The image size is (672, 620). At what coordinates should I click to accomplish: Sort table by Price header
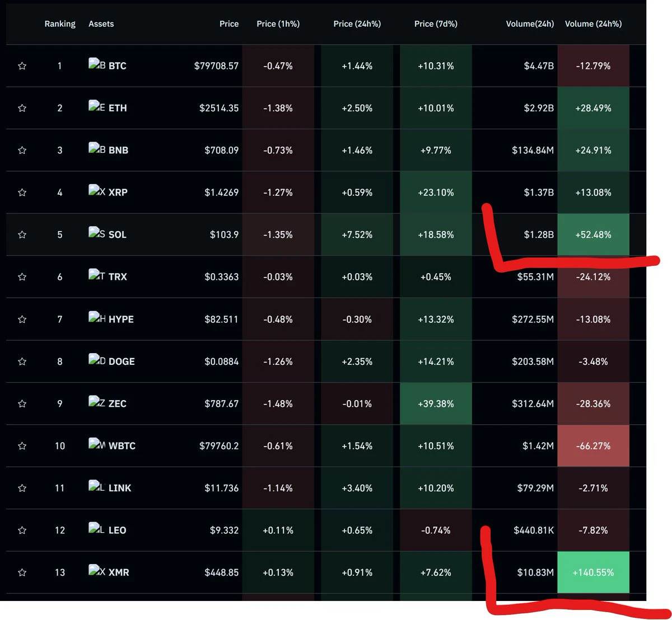229,24
